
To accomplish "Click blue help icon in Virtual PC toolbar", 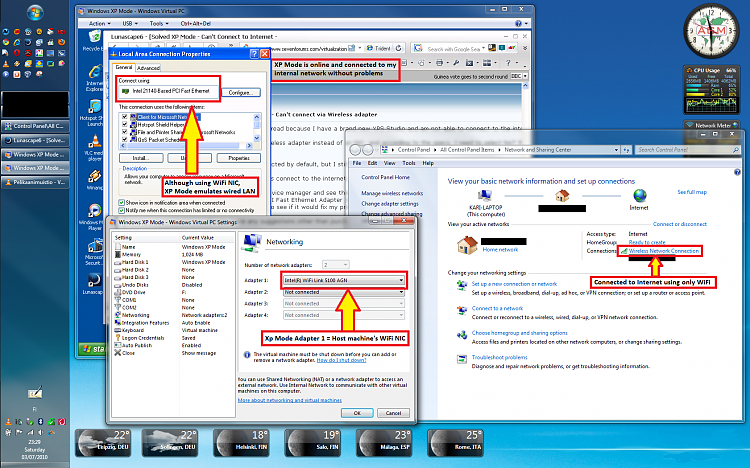I will [x=518, y=23].
